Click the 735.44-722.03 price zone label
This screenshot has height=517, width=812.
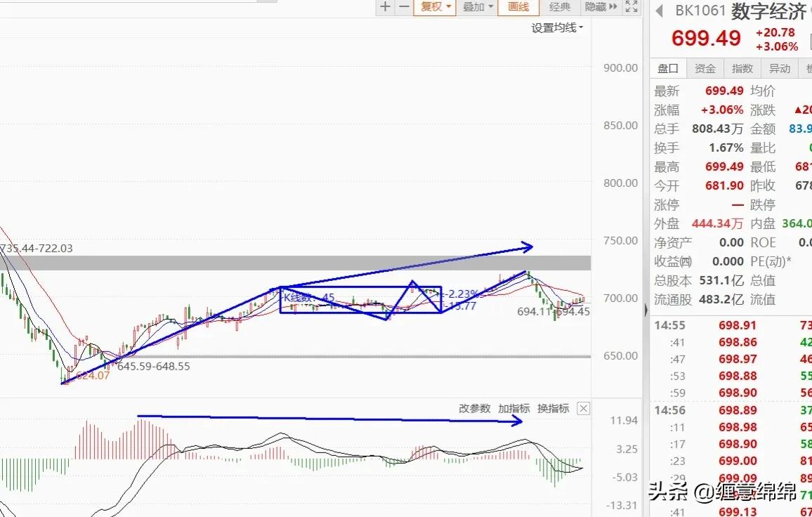(x=37, y=248)
